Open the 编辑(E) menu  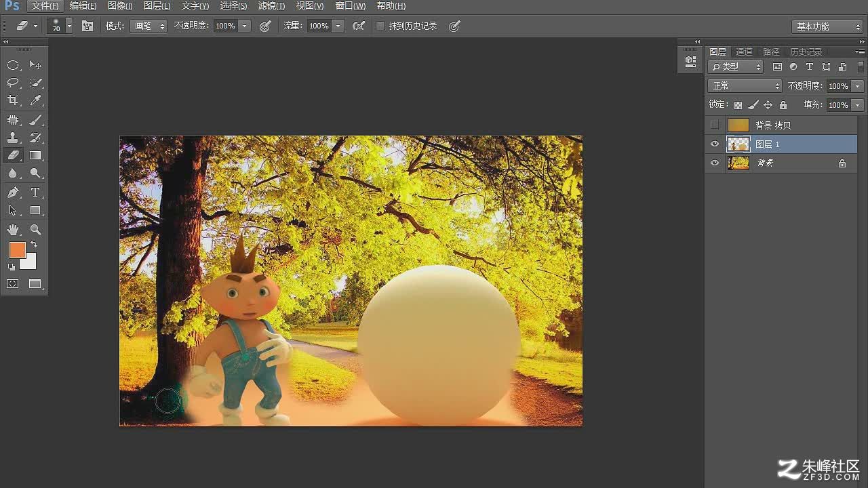pos(83,5)
